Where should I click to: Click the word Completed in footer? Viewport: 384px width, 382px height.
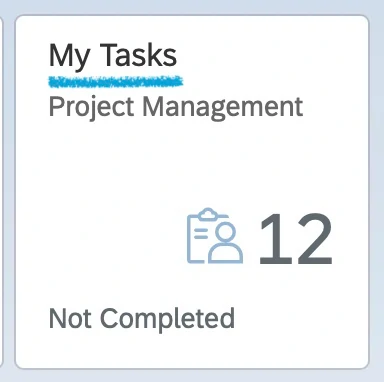[168, 319]
